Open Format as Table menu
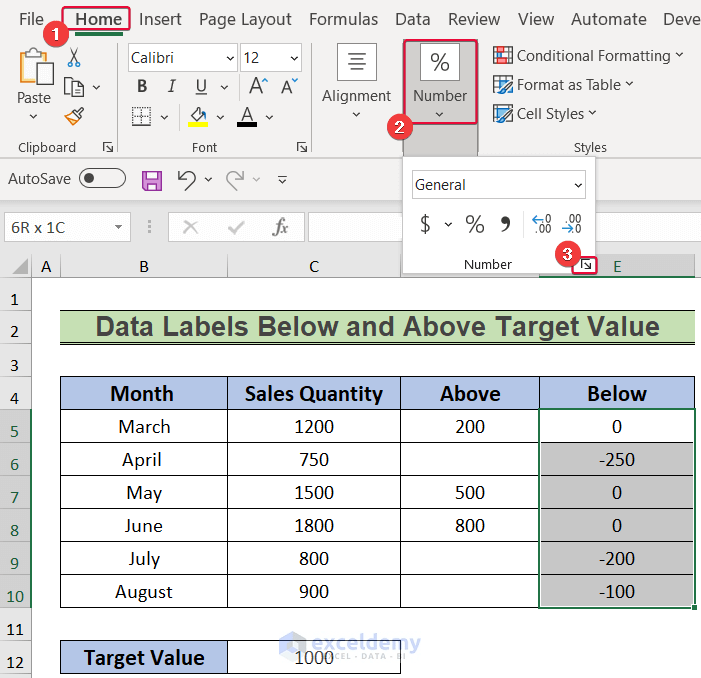Viewport: 701px width, 678px height. [563, 84]
